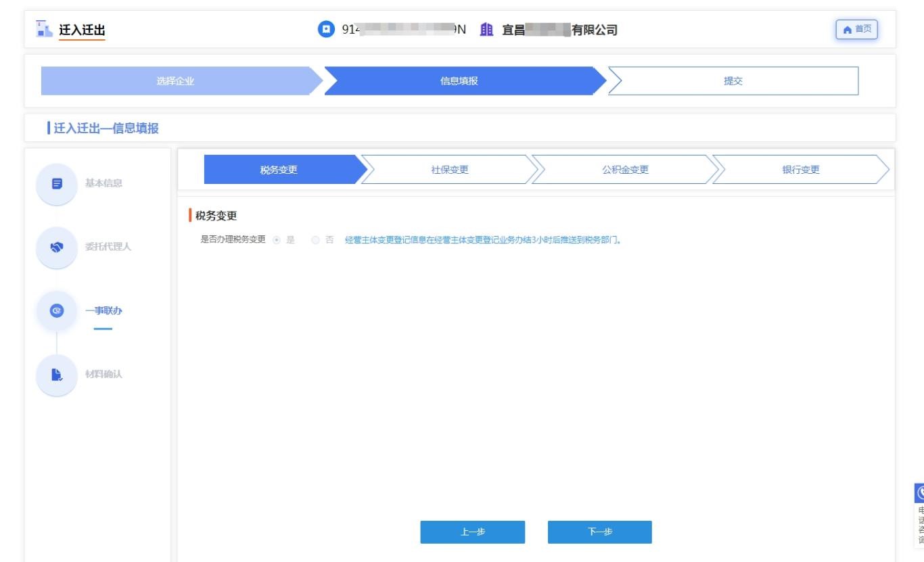Jump to the 提交 progress step
This screenshot has height=562, width=924.
coord(733,81)
